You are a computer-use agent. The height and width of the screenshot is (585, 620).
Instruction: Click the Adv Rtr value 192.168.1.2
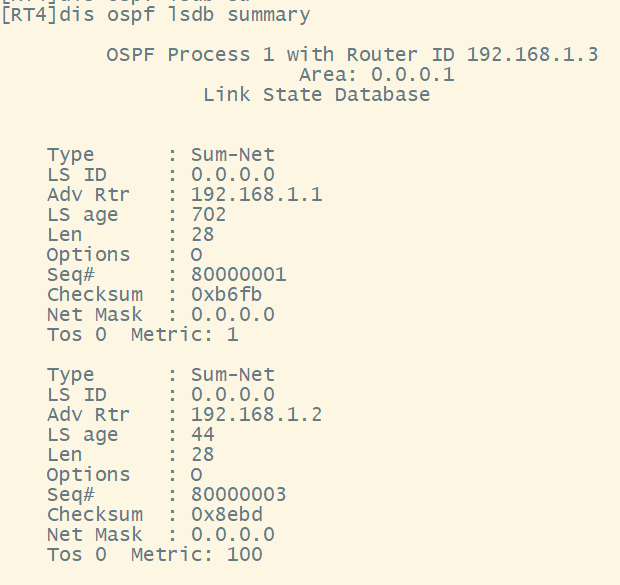tap(256, 415)
